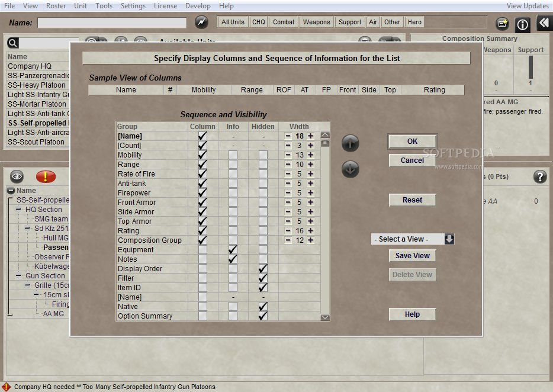Decrease Range width with minus button
Screen dimensions: 553x392
coord(288,165)
